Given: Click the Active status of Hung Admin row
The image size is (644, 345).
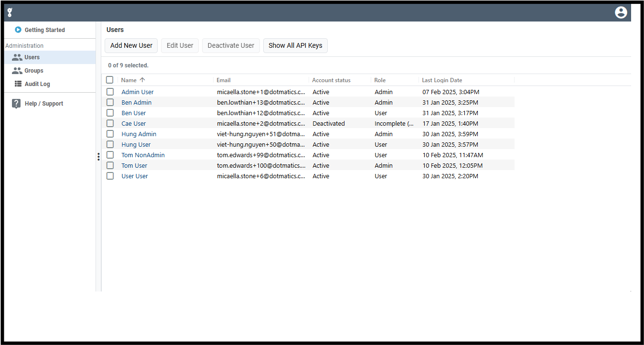Looking at the screenshot, I should (321, 134).
